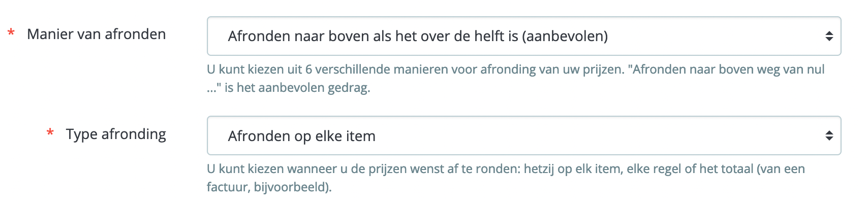Select the 'Afronden op elke item' value text
This screenshot has height=204, width=868.
pos(302,136)
